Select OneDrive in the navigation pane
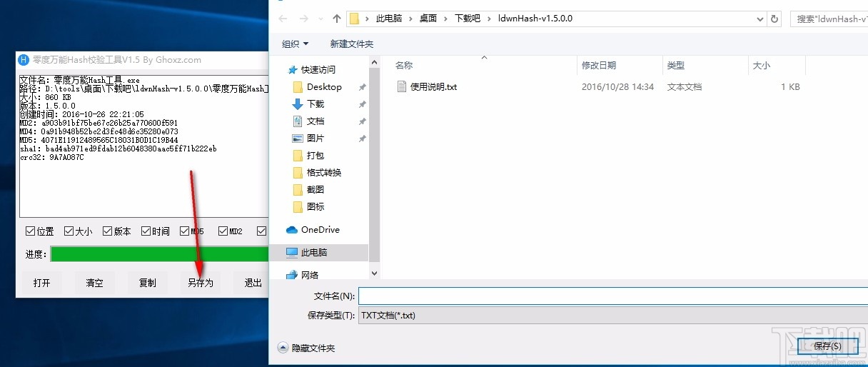Image resolution: width=868 pixels, height=367 pixels. [313, 230]
